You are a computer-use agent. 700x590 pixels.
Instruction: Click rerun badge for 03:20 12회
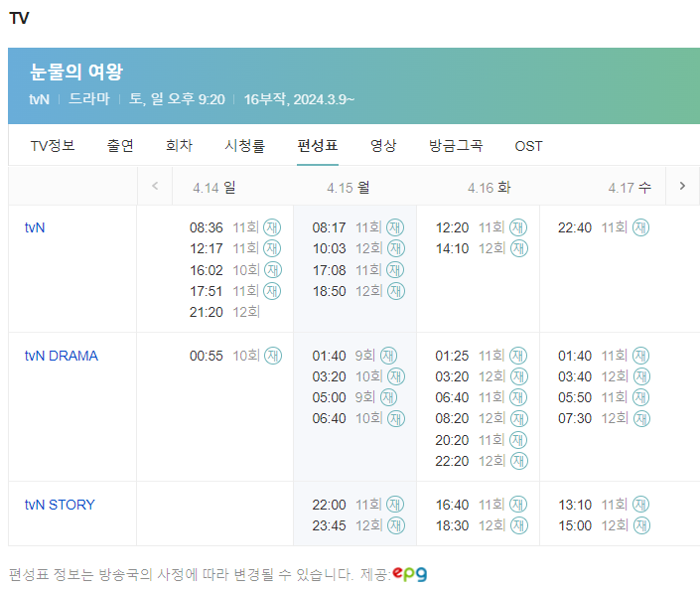point(518,376)
